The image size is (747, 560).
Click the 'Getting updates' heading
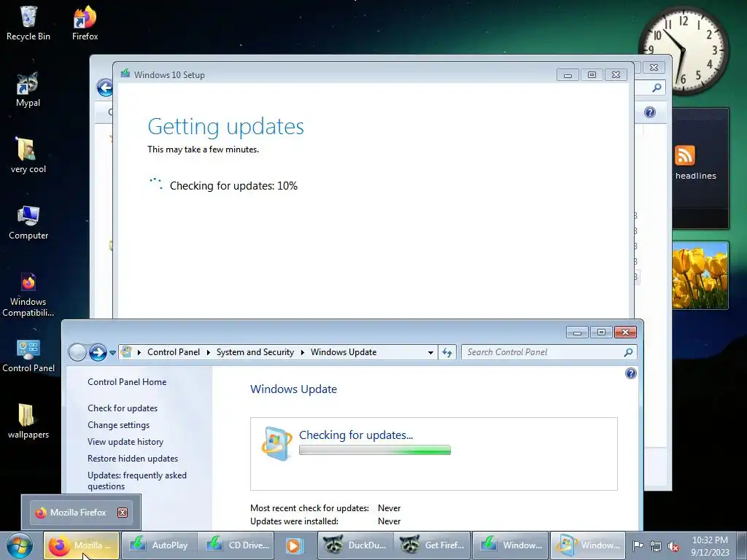pyautogui.click(x=225, y=127)
